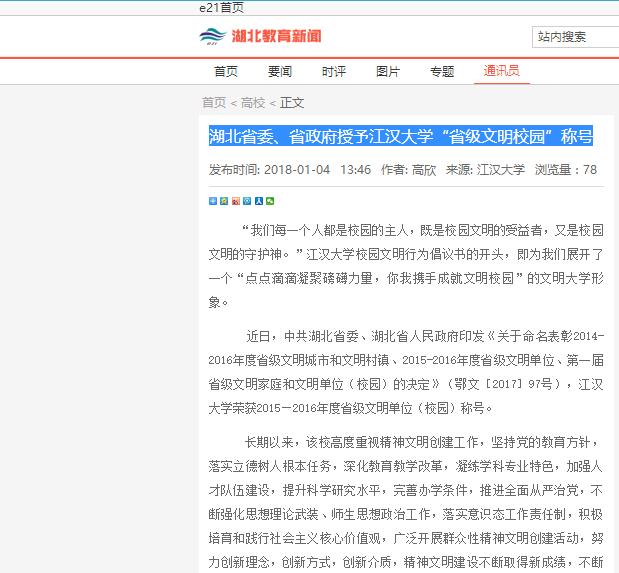
Task: Go to the 首页 navigation tab
Action: 226,71
